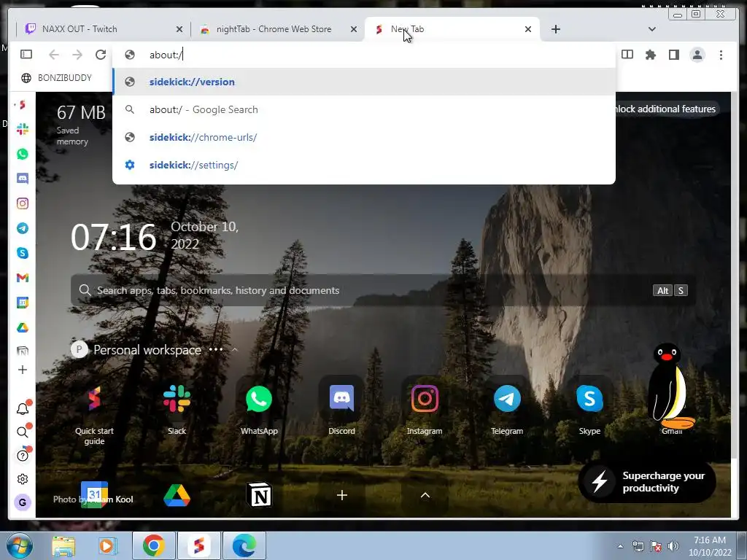Open a new tab with plus button

coord(555,29)
